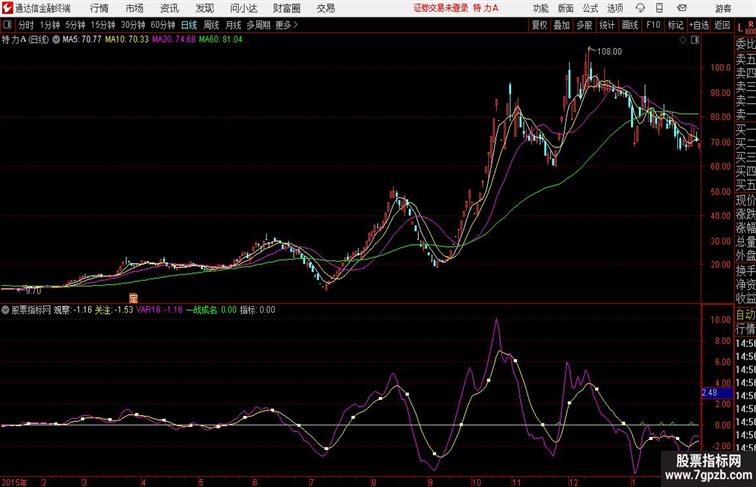The image size is (756, 487).
Task: Click the customer service headset icon
Action: (x=640, y=8)
